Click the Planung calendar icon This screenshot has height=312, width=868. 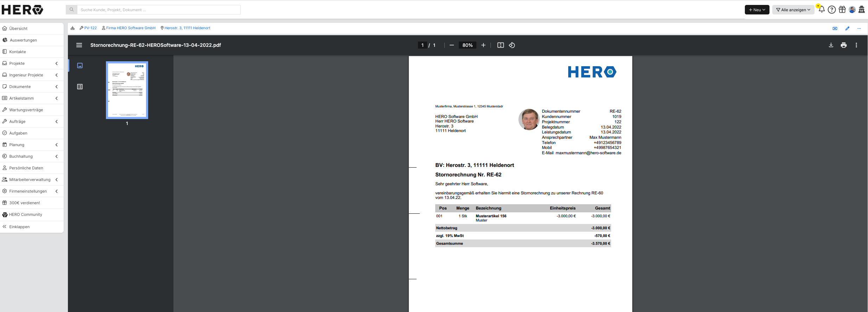pyautogui.click(x=5, y=145)
